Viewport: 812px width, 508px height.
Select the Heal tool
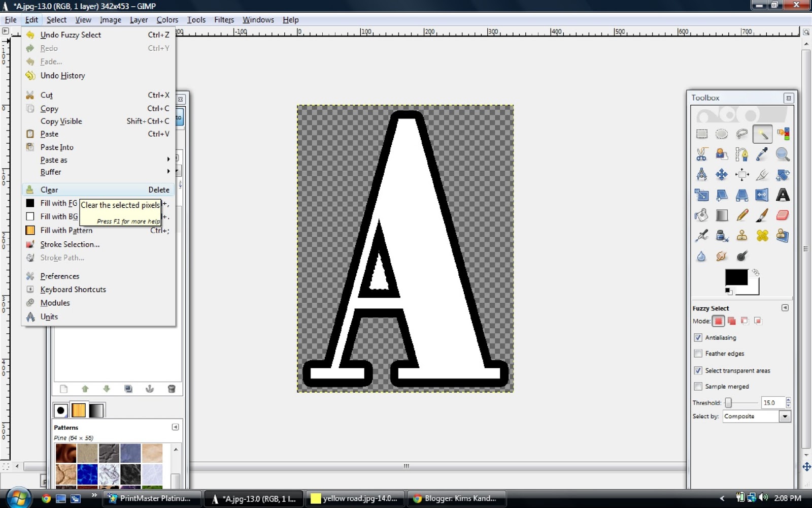(x=762, y=236)
